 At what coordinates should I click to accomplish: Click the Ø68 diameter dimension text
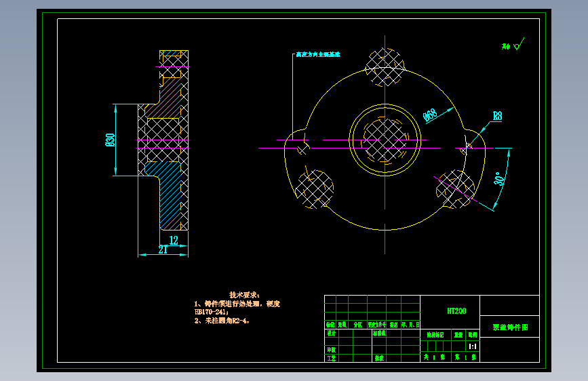431,115
